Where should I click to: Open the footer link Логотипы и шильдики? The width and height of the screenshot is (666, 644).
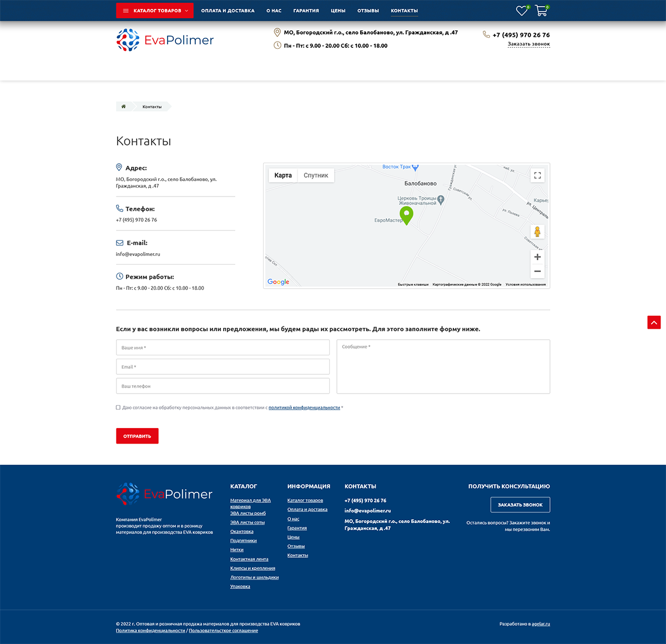[254, 577]
